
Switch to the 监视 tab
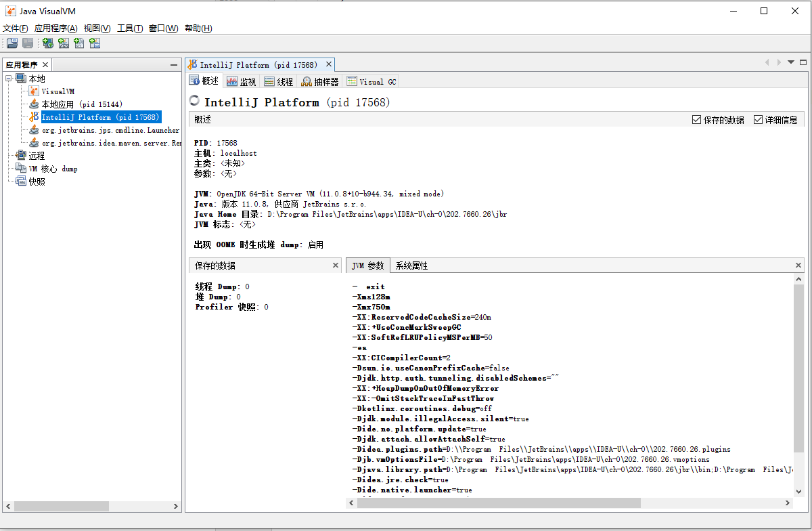(242, 81)
